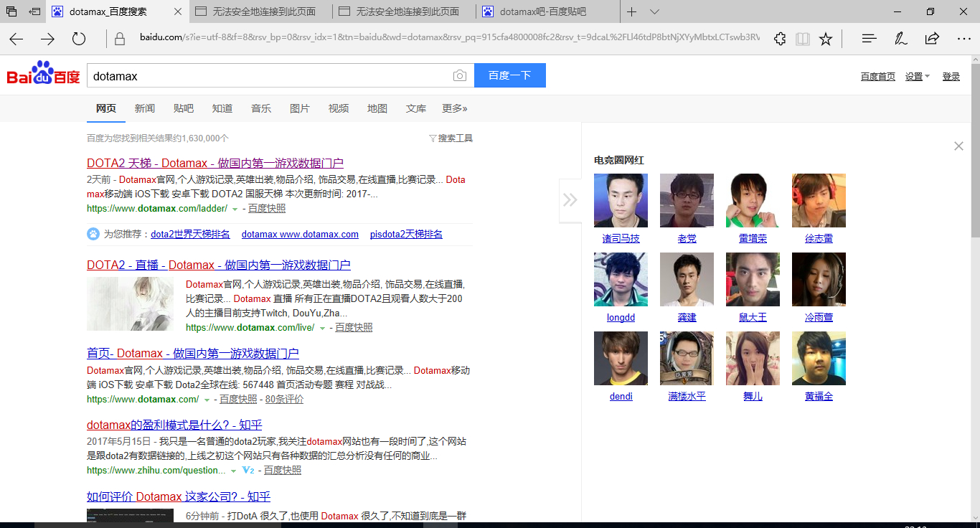This screenshot has height=528, width=980.
Task: Expand the 设置 dropdown menu
Action: [x=917, y=77]
